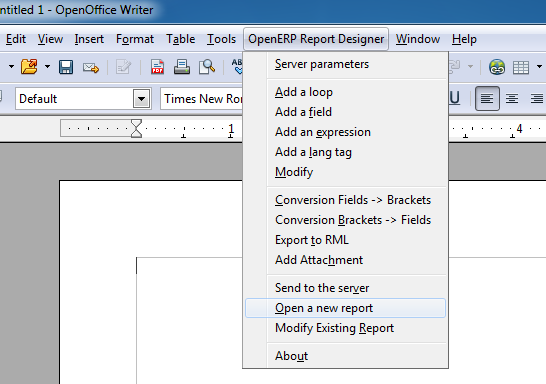Select Send to the server
The height and width of the screenshot is (384, 546).
[345, 288]
